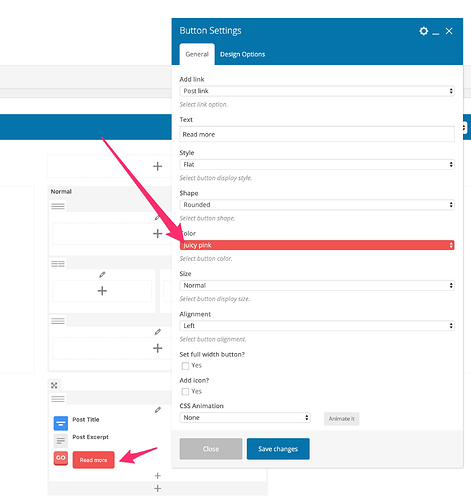
Task: Open the settings gear in Button Settings header
Action: [x=423, y=31]
